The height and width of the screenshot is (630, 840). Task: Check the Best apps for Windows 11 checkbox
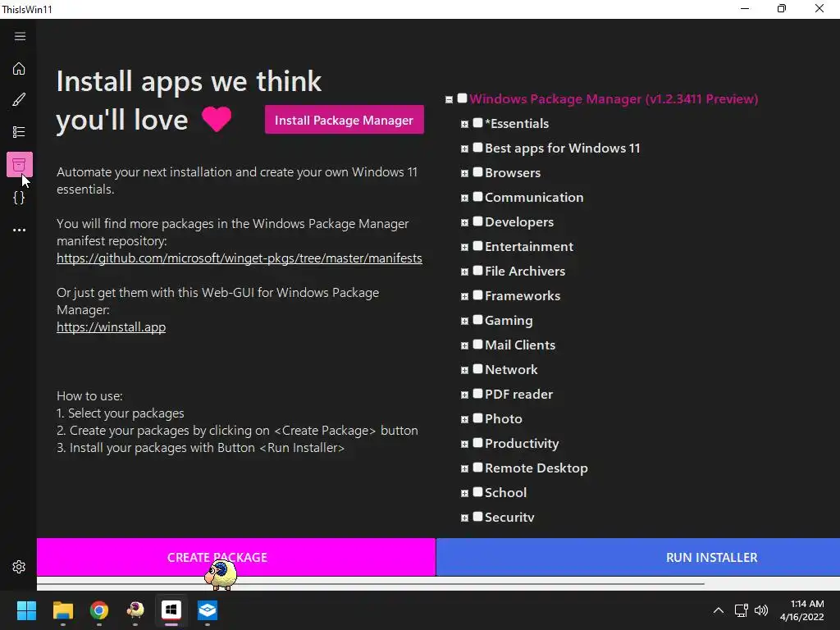coord(478,148)
